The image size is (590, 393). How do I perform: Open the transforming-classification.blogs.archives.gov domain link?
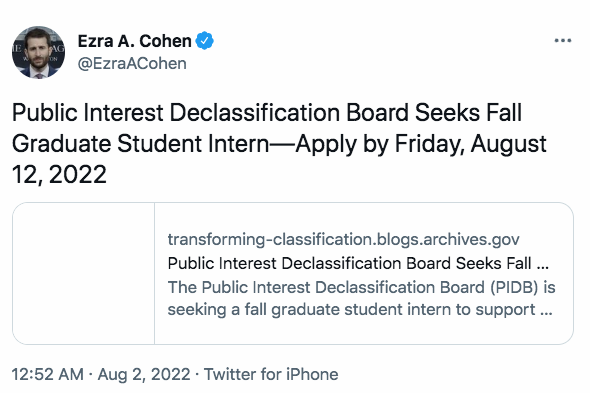coord(344,239)
